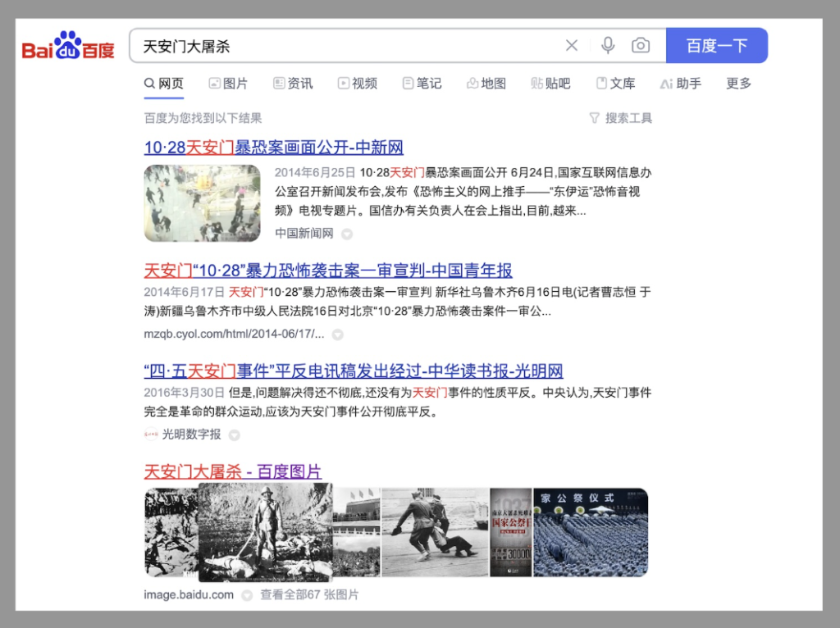The width and height of the screenshot is (840, 628).
Task: Open the 国家公祭日 poster thumbnail
Action: coord(511,532)
